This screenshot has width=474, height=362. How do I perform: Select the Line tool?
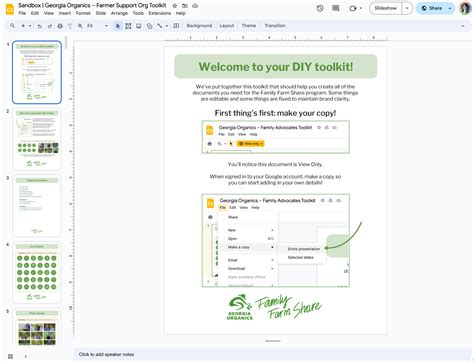tap(160, 26)
